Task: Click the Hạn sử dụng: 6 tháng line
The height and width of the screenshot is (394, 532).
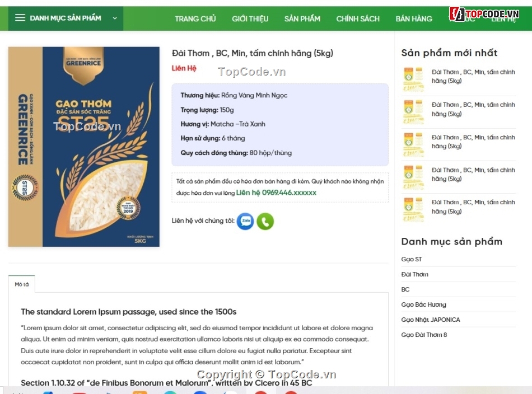Action: click(x=213, y=138)
